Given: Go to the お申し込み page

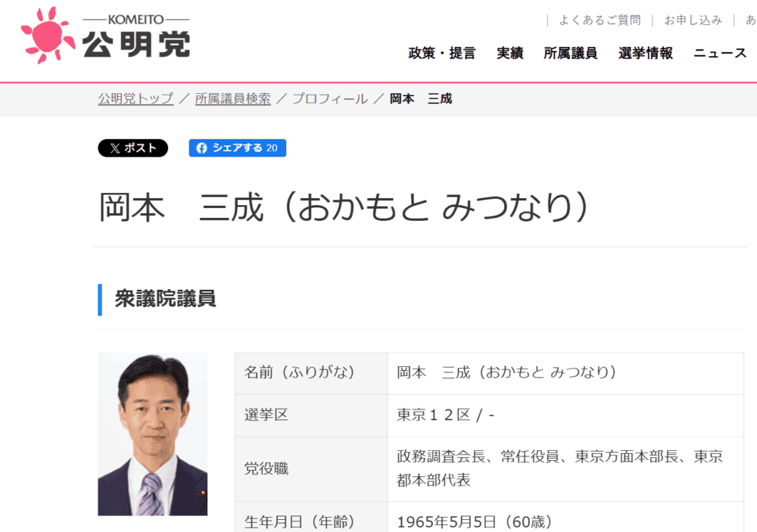Looking at the screenshot, I should pos(693,20).
